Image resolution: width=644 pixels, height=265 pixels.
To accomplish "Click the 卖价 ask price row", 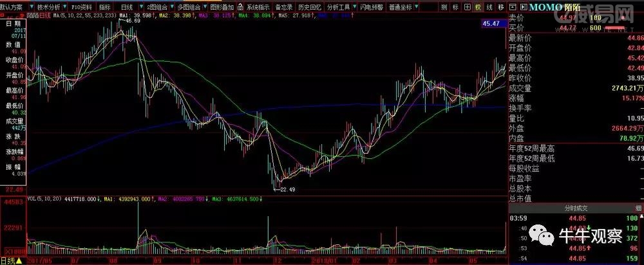I will click(576, 17).
